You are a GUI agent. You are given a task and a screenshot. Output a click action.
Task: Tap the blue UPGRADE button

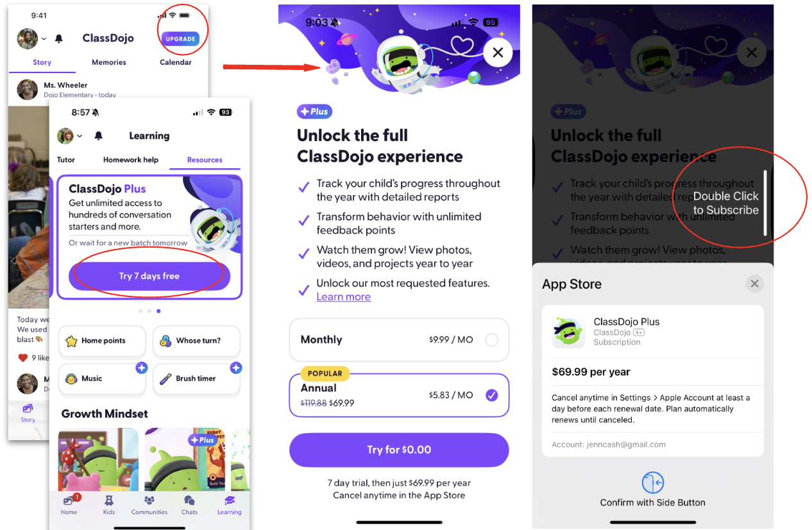180,39
